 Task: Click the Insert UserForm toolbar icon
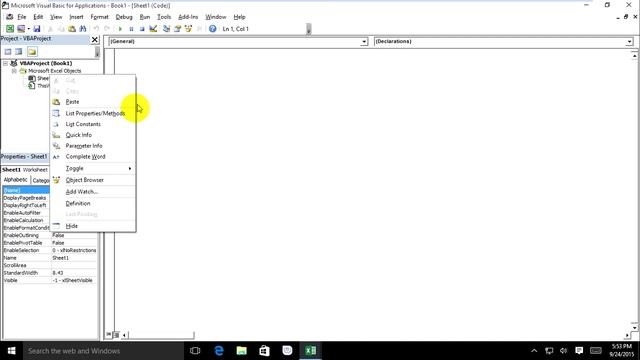click(20, 29)
